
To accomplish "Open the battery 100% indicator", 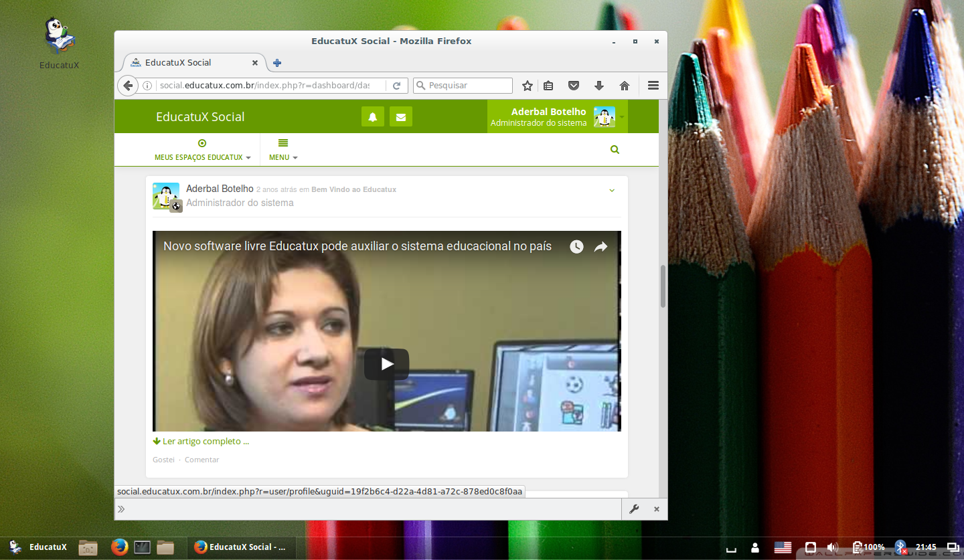I will coord(869,547).
